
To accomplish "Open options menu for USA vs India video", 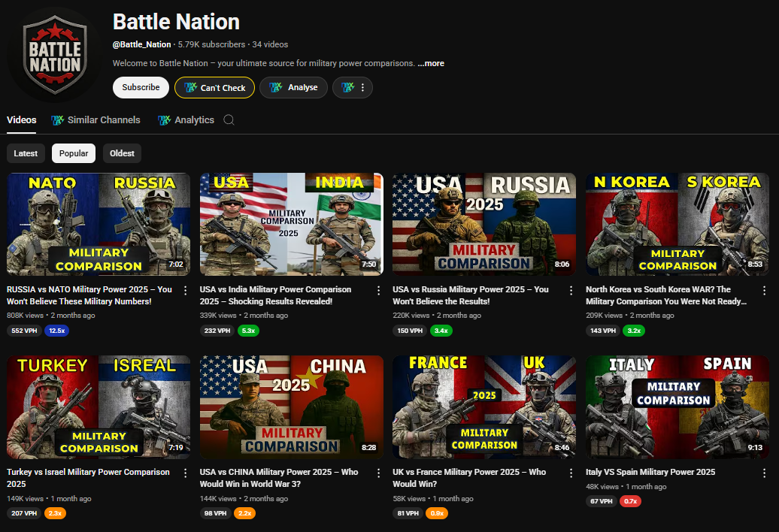I will 378,290.
